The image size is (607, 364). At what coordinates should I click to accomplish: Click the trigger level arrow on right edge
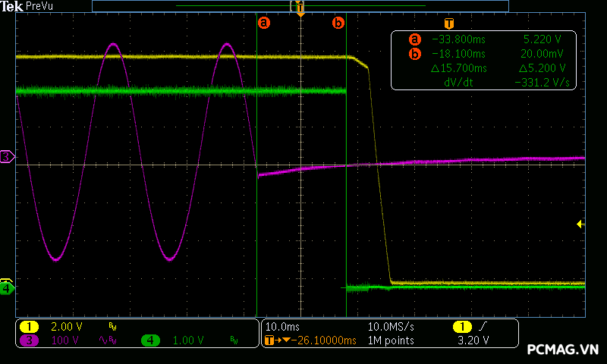click(x=580, y=224)
